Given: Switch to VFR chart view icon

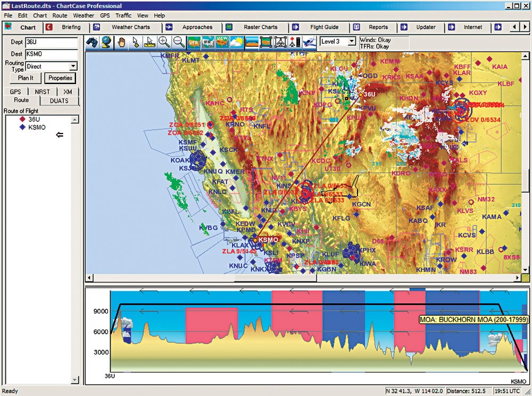Looking at the screenshot, I should coord(194,42).
